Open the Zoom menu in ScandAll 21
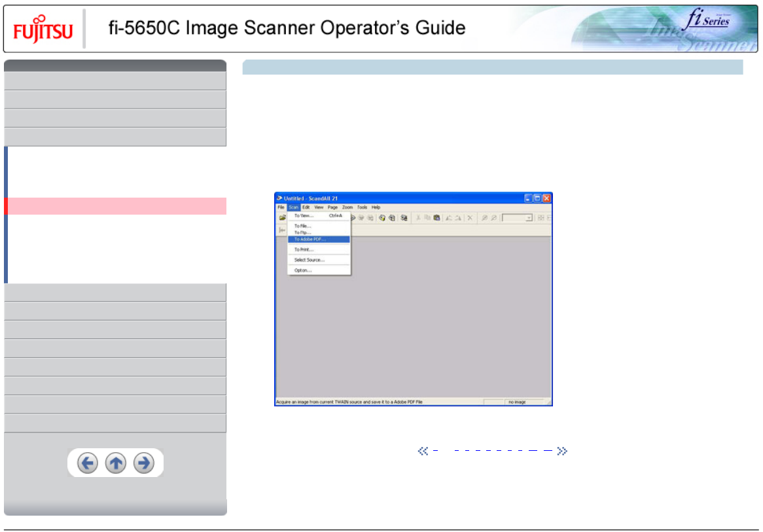Viewport: 763px width, 532px height. (x=347, y=207)
